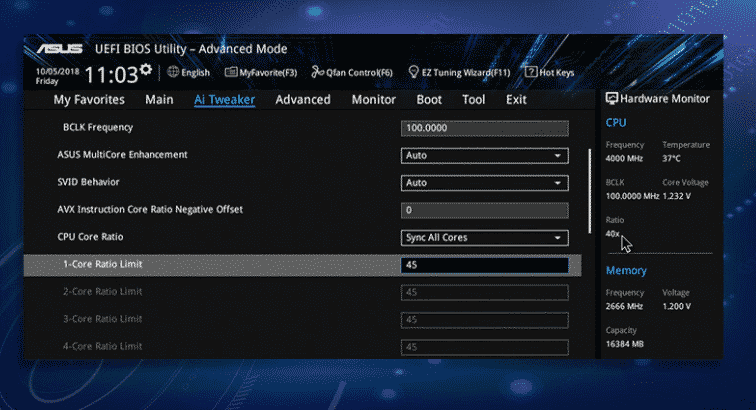Click the settings list vertical scrollbar
Image resolution: width=756 pixels, height=410 pixels.
[589, 191]
